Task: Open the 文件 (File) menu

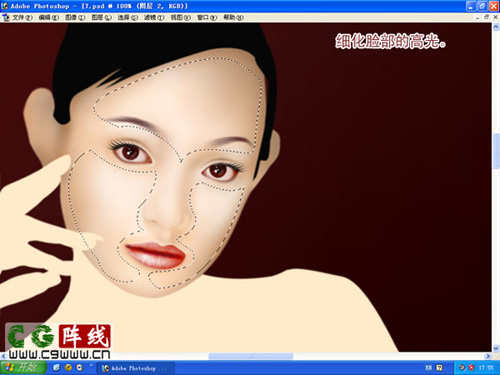Action: click(22, 17)
